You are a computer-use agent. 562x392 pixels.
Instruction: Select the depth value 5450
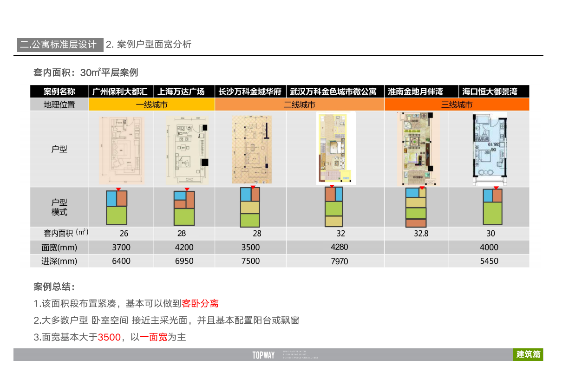[489, 261]
